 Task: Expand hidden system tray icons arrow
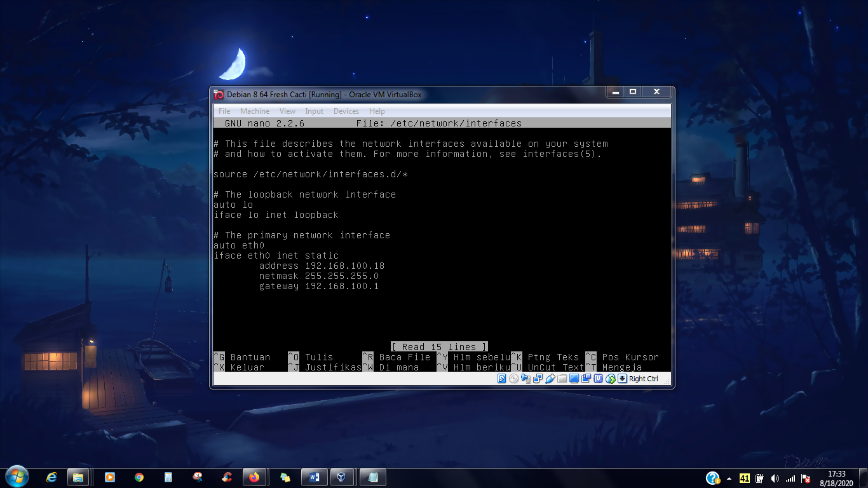(x=729, y=478)
